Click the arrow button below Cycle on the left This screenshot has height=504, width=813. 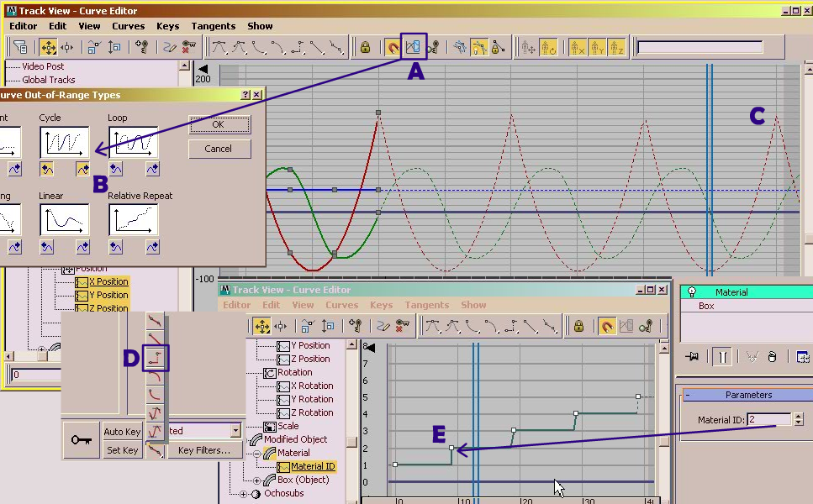47,169
